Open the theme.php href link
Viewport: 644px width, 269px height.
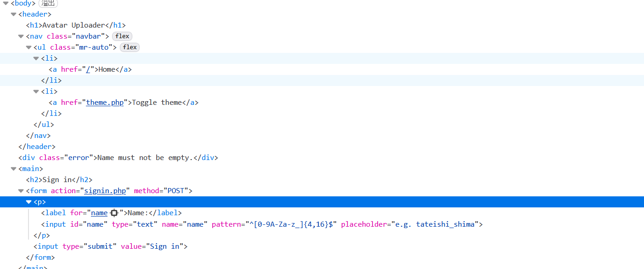pos(105,103)
